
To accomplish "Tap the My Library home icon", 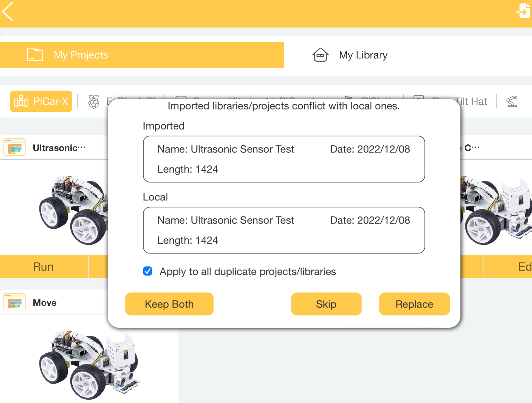I will click(x=321, y=55).
